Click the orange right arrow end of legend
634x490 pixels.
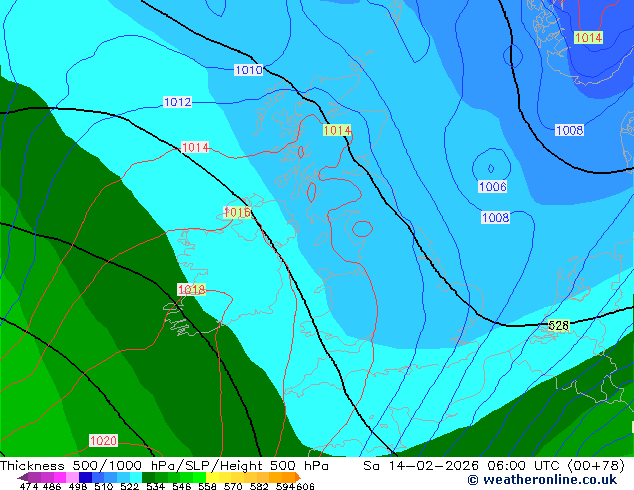coord(298,477)
